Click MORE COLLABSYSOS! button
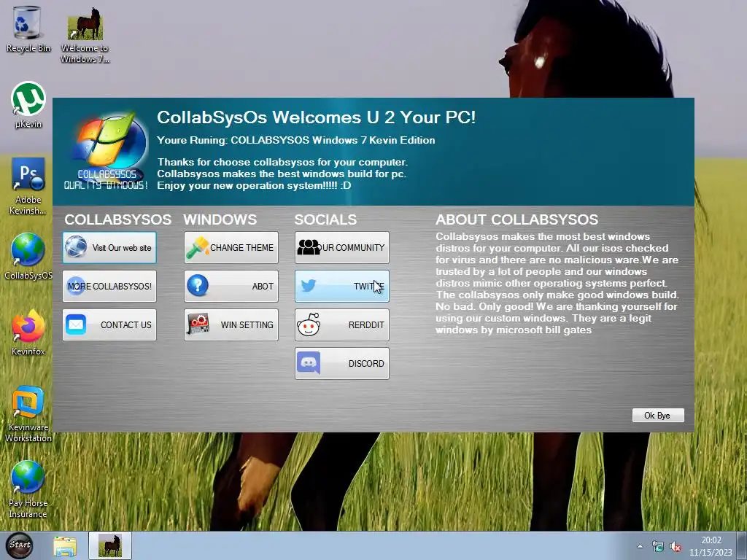 pos(109,286)
